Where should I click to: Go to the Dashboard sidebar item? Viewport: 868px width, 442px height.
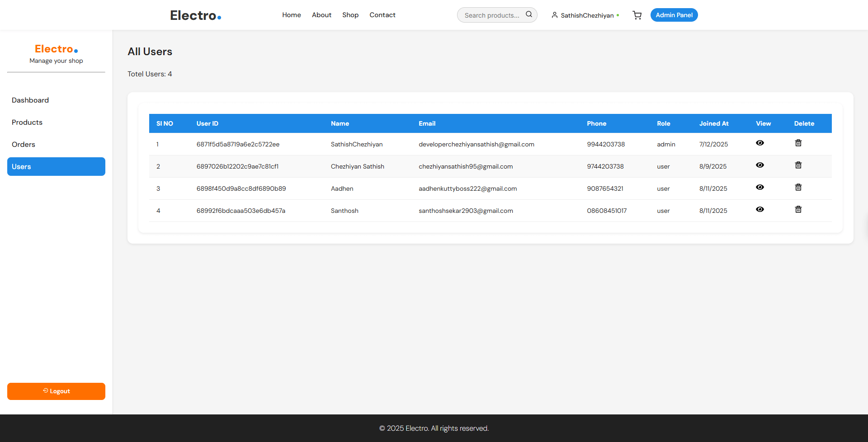tap(30, 100)
